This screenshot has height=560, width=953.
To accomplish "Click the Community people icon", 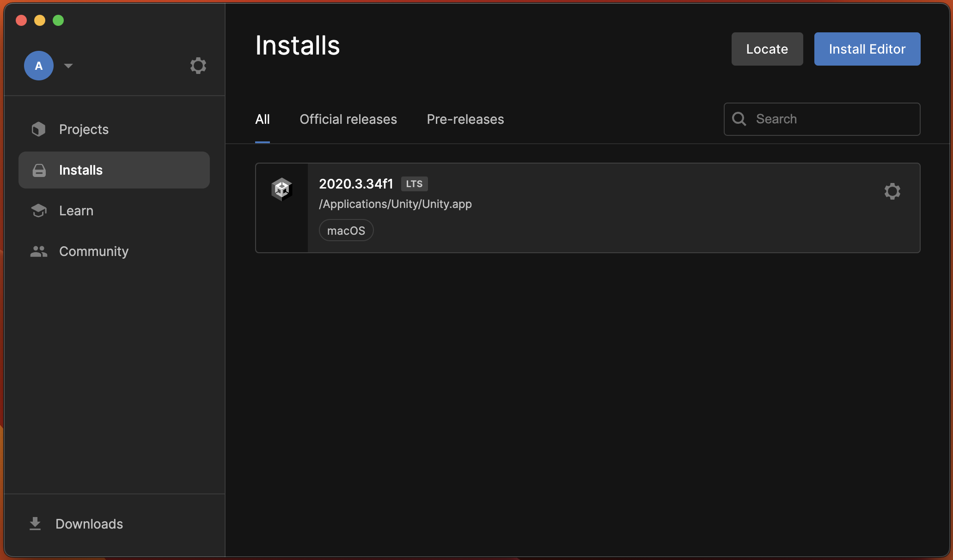I will pos(39,251).
